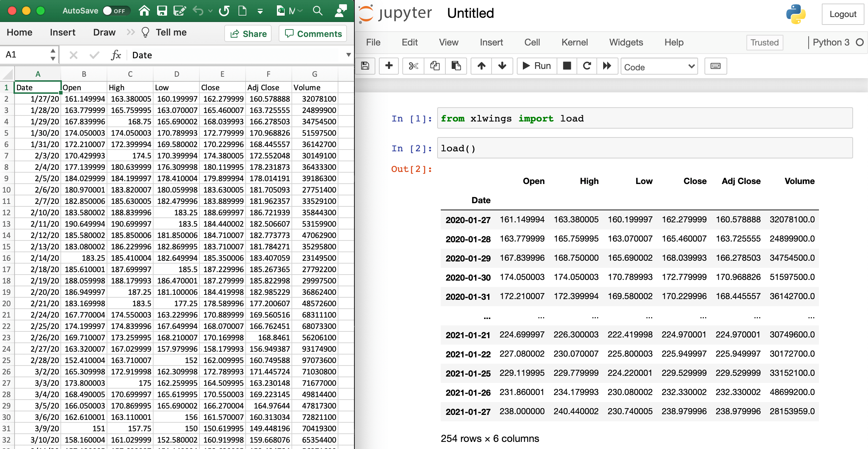Screen dimensions: 868x449
Task: Open the Name Box stepper arrows
Action: [53, 55]
